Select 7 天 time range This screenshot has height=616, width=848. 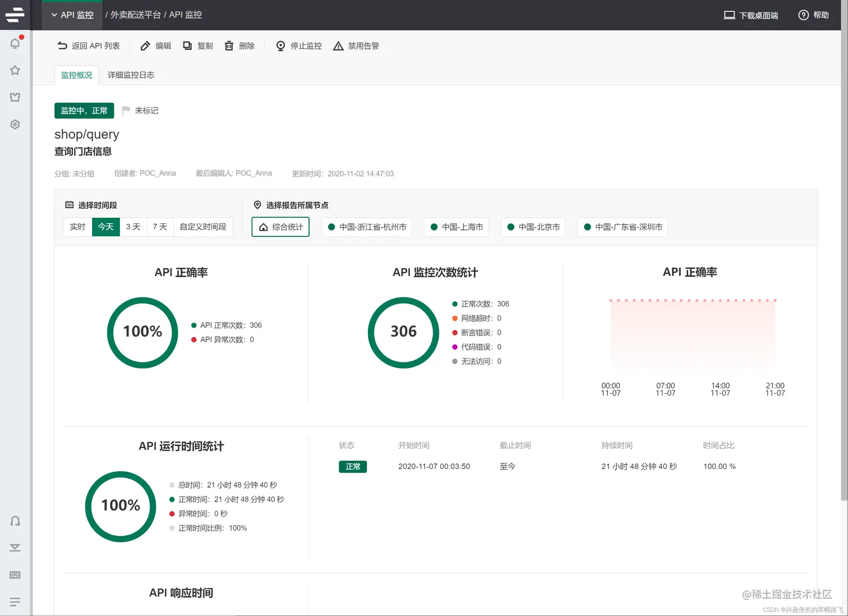coord(160,227)
